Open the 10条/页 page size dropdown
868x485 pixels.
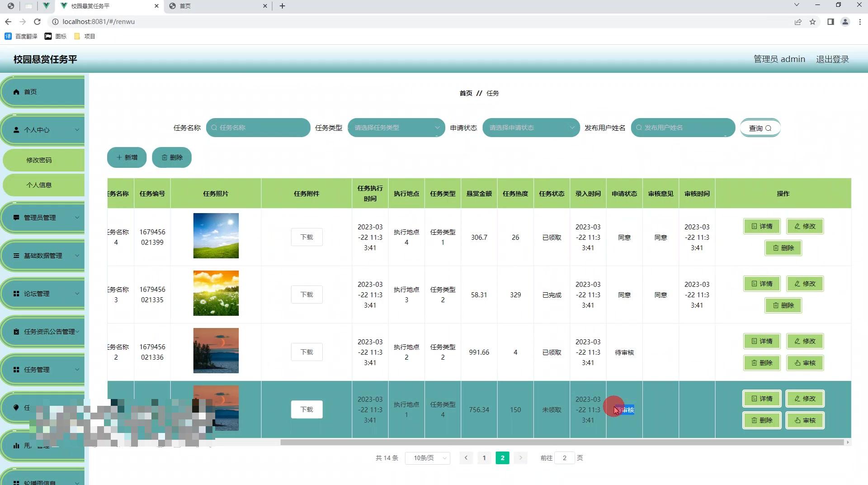427,458
